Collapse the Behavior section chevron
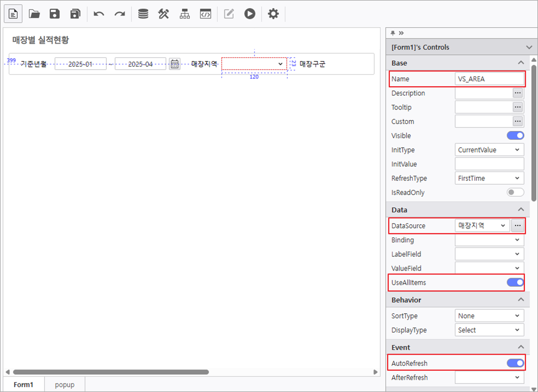538x392 pixels. click(x=521, y=299)
